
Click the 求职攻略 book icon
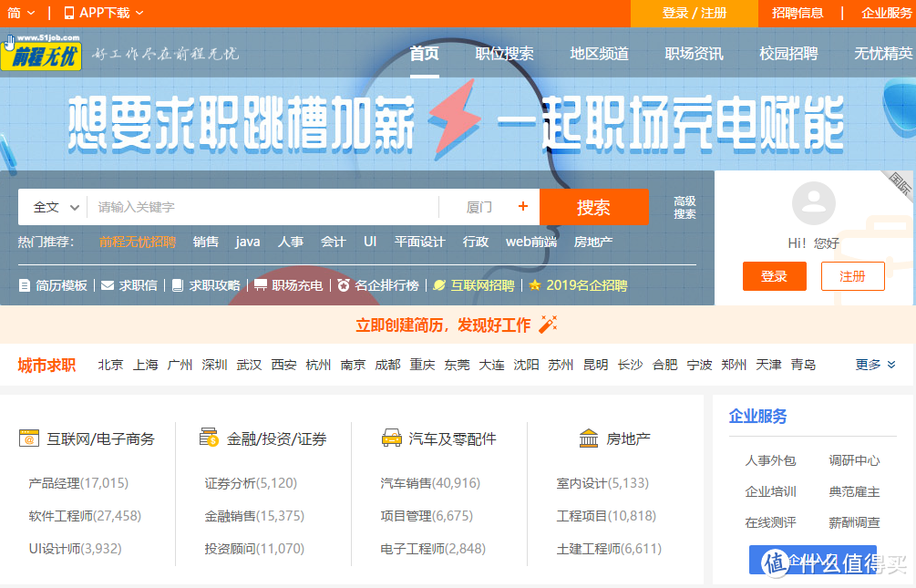(178, 285)
